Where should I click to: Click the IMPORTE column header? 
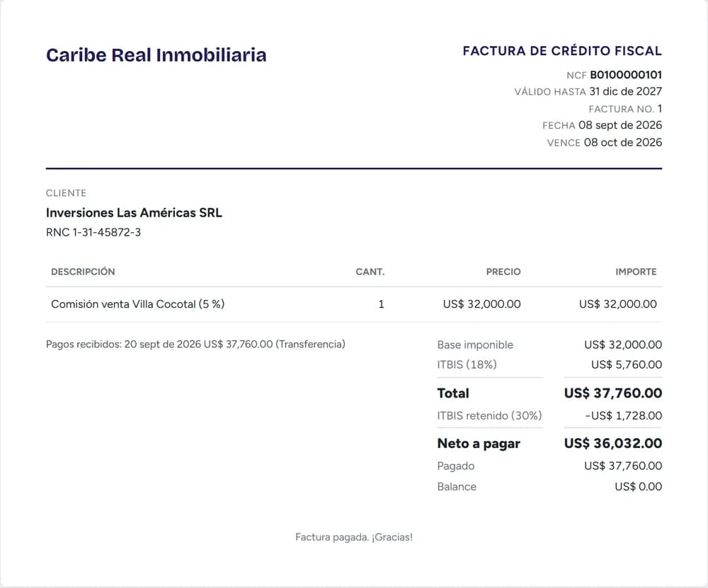pyautogui.click(x=636, y=272)
